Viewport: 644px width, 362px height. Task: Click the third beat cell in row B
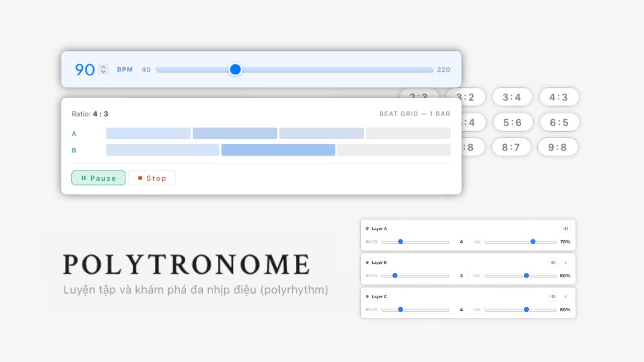[393, 150]
